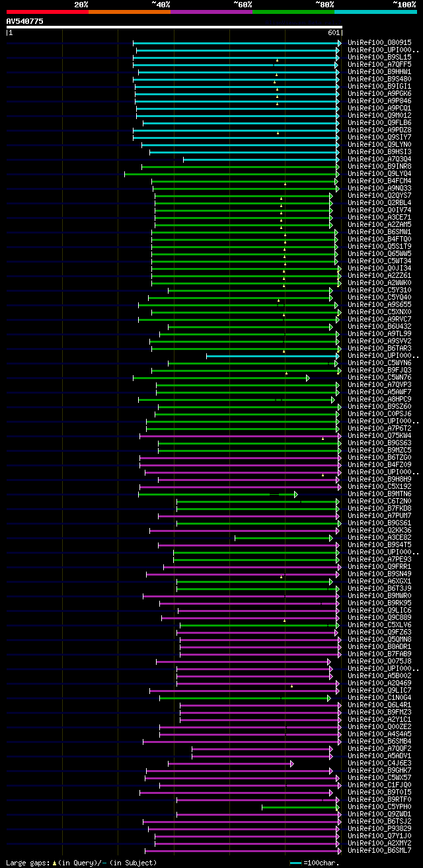Image resolution: width=423 pixels, height=868 pixels.
Task: Select the UniRef100_C4J6E3 label
Action: (379, 763)
